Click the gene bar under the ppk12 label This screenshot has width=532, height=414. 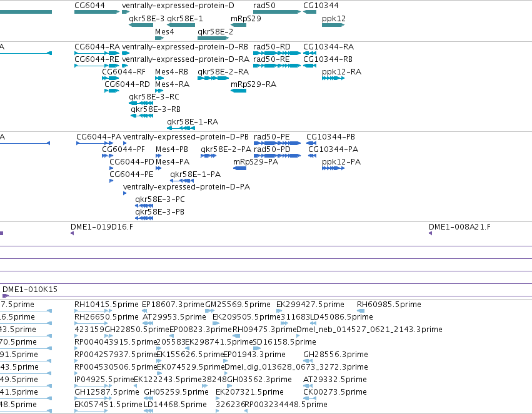[333, 25]
